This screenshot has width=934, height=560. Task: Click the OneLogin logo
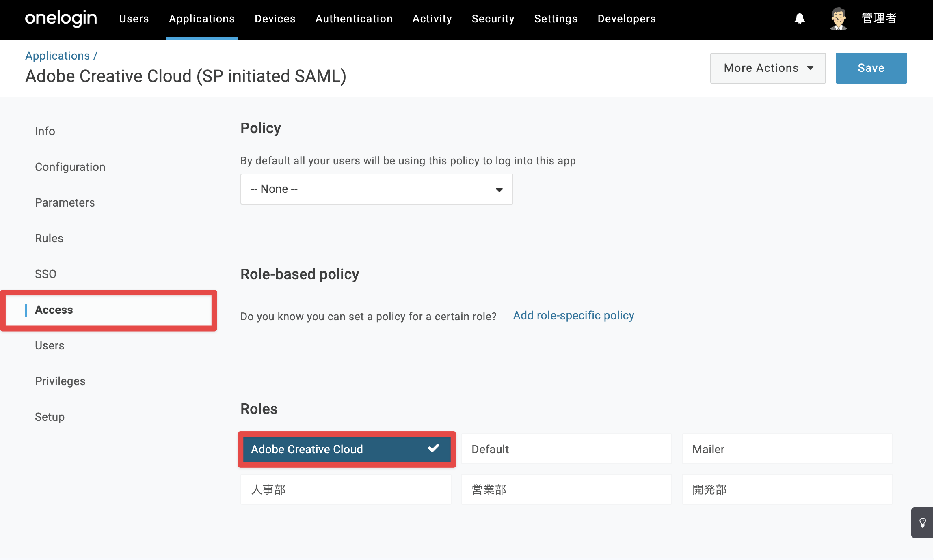(x=61, y=19)
